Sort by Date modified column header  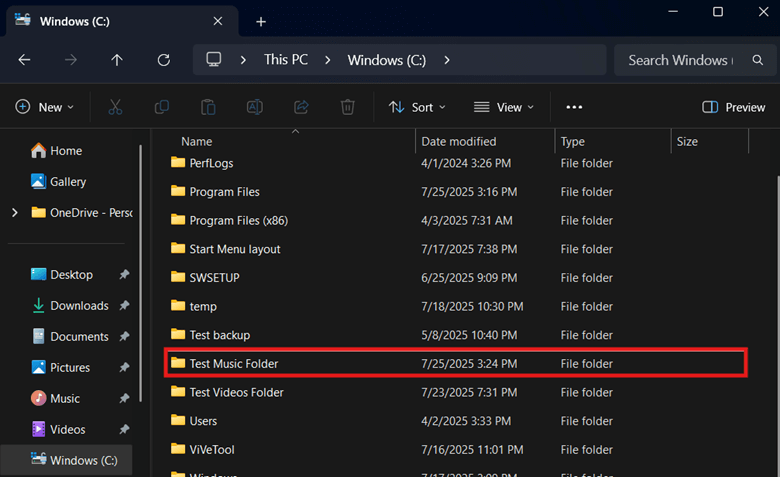coord(459,142)
